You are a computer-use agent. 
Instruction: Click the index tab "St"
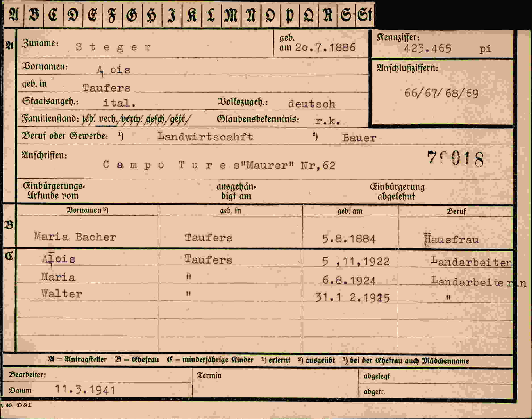365,15
